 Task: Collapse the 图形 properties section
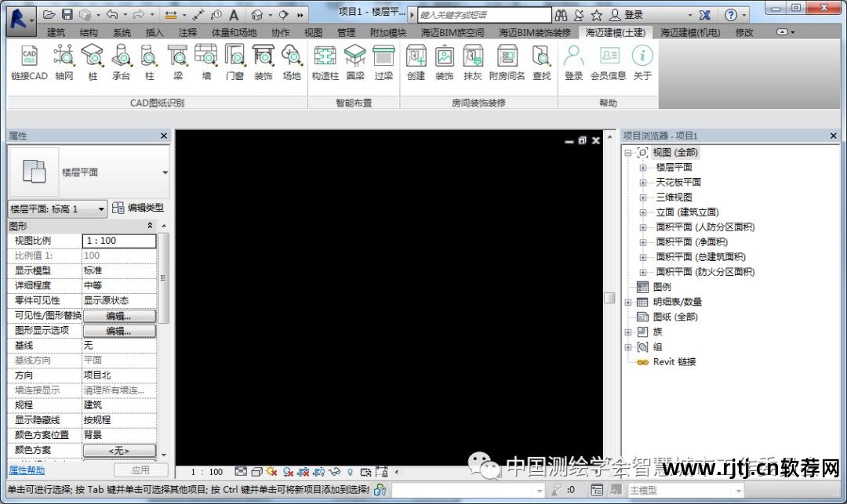pyautogui.click(x=150, y=226)
